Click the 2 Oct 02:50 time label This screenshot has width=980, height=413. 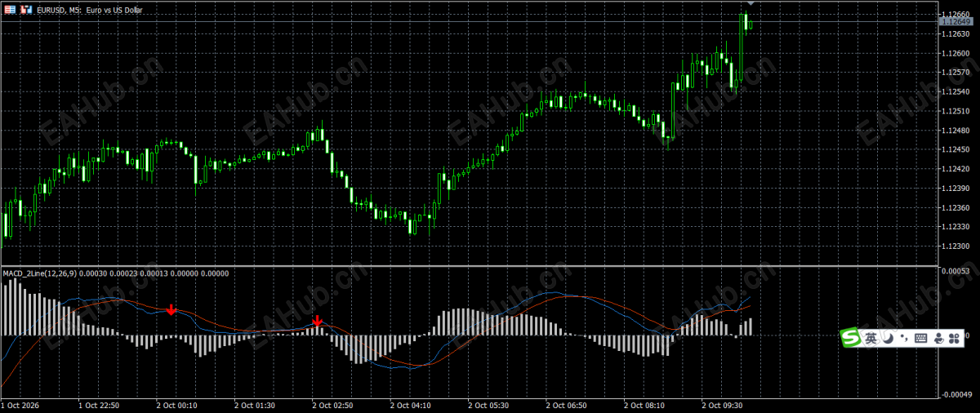tap(333, 405)
